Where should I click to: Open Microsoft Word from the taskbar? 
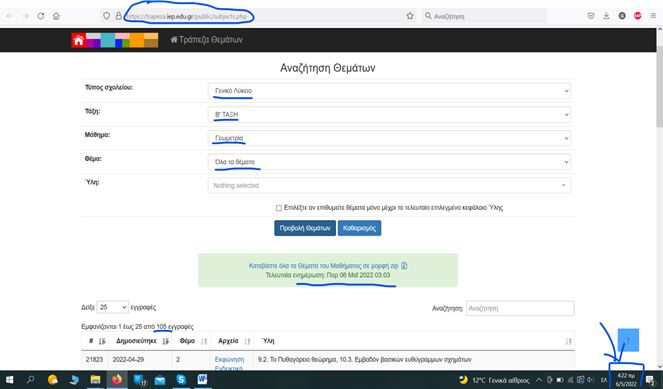(203, 380)
